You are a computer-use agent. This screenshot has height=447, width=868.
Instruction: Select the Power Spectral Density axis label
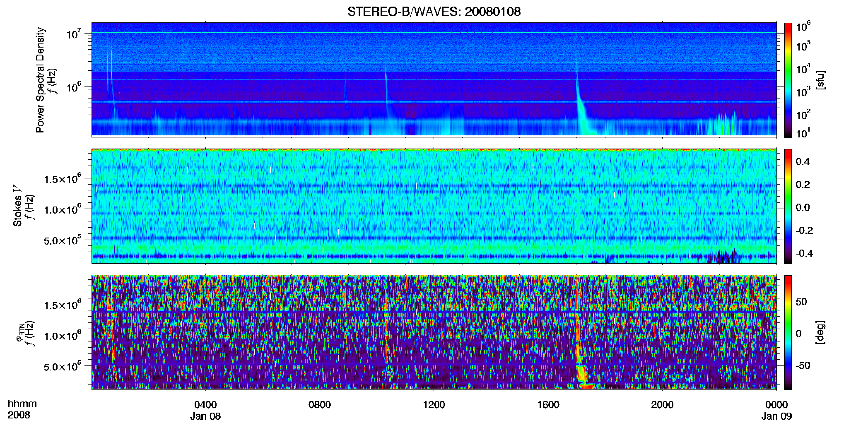click(x=40, y=80)
